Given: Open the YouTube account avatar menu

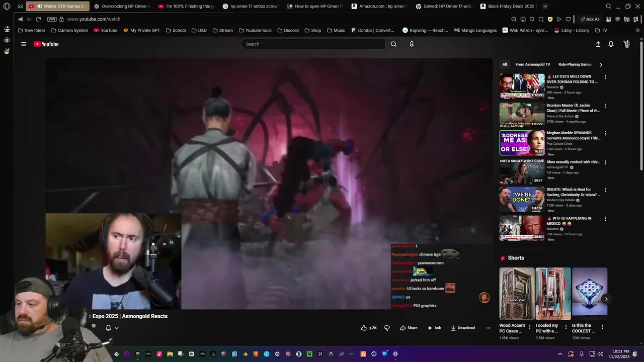Looking at the screenshot, I should (x=626, y=44).
